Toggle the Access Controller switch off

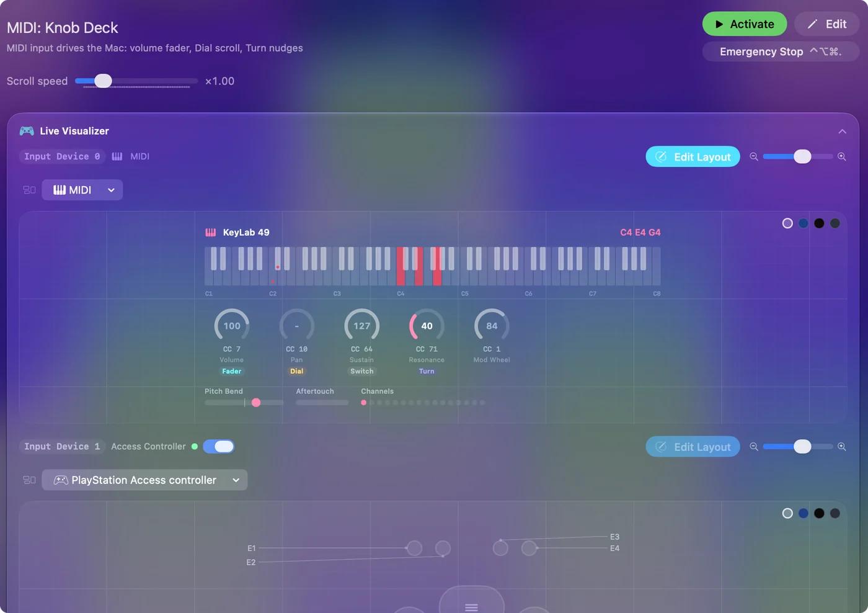coord(219,447)
